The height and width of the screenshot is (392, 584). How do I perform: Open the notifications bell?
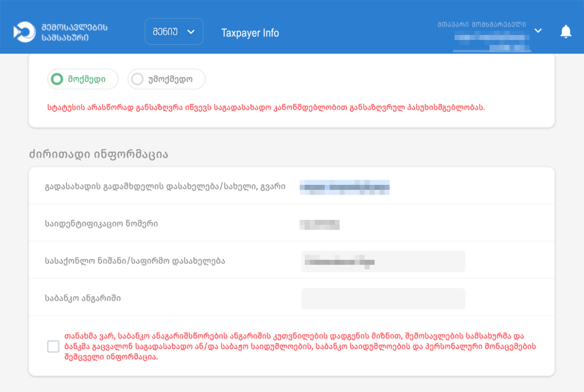pos(566,32)
